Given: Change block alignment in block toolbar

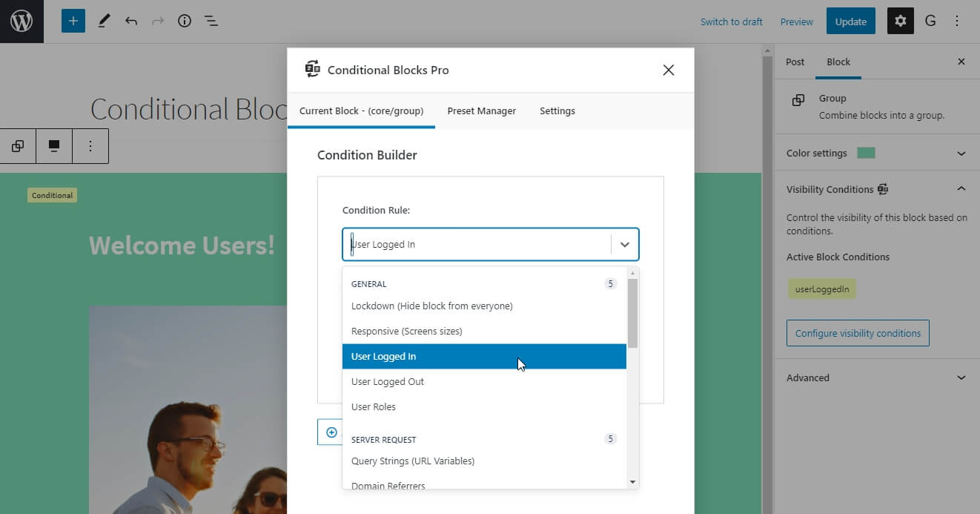Looking at the screenshot, I should point(54,146).
